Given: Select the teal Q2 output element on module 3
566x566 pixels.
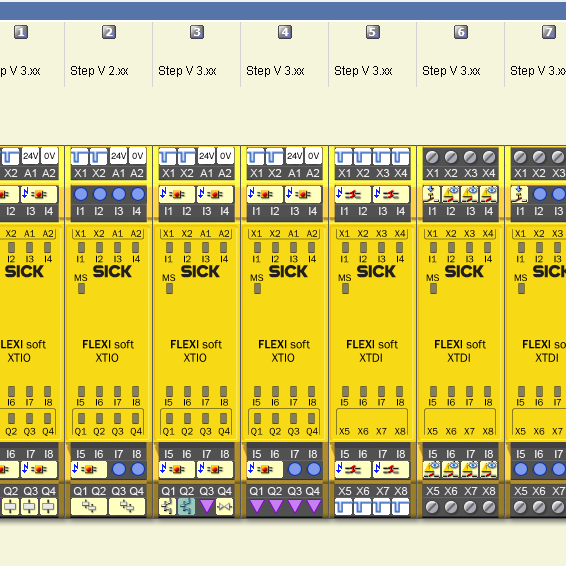Looking at the screenshot, I should (187, 506).
